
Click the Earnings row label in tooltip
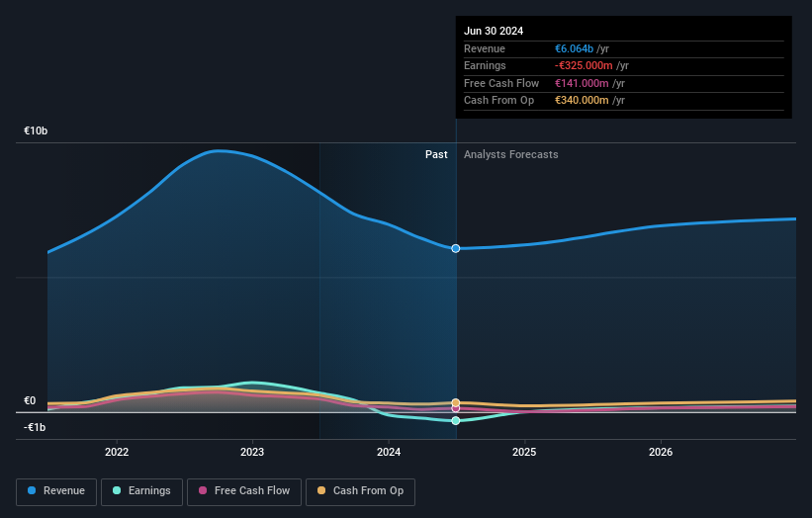point(485,65)
